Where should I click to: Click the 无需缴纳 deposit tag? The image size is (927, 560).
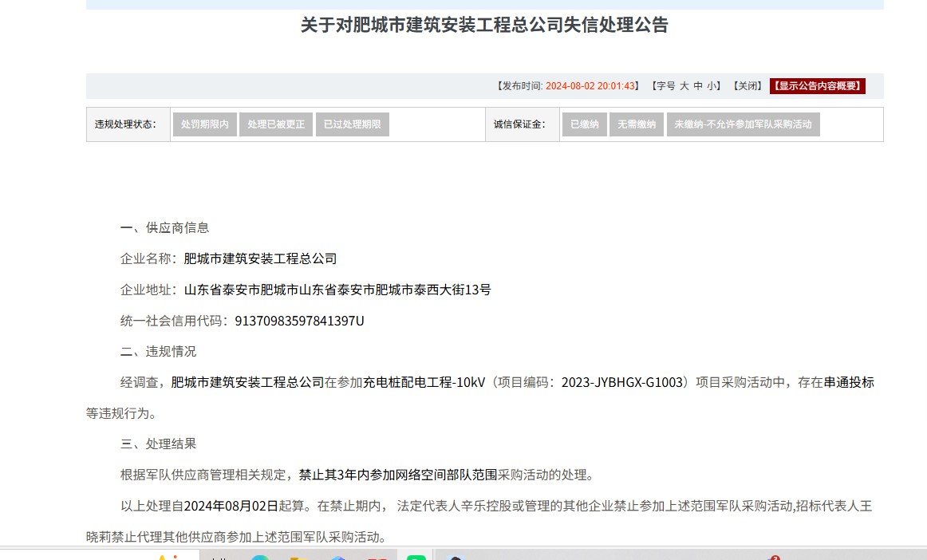tap(637, 124)
